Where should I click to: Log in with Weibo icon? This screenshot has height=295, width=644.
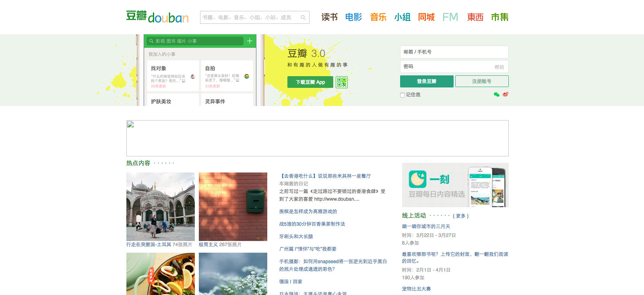(x=506, y=94)
